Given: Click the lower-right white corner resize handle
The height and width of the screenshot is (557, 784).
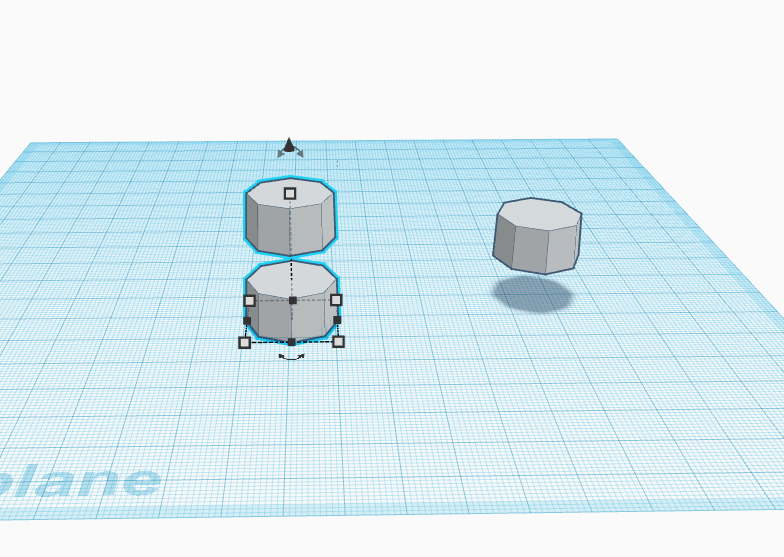Looking at the screenshot, I should [338, 342].
